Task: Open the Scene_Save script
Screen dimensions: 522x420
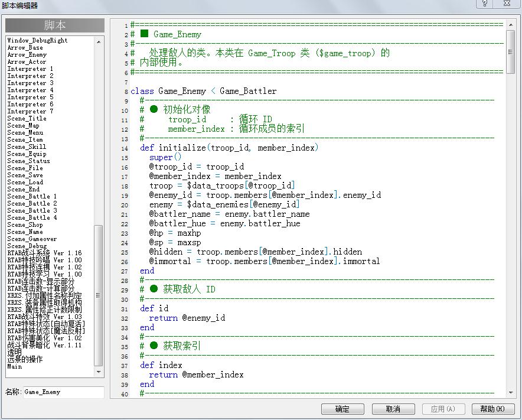Action: pos(25,175)
